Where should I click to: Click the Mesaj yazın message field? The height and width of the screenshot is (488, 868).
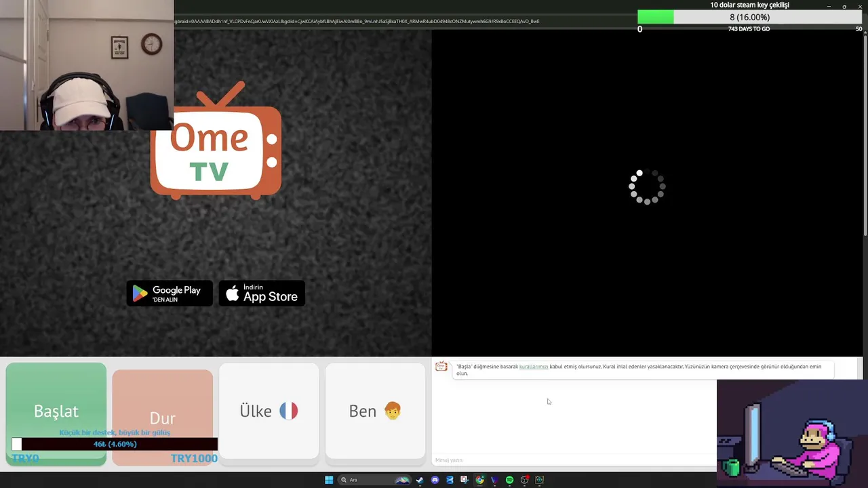click(x=574, y=460)
